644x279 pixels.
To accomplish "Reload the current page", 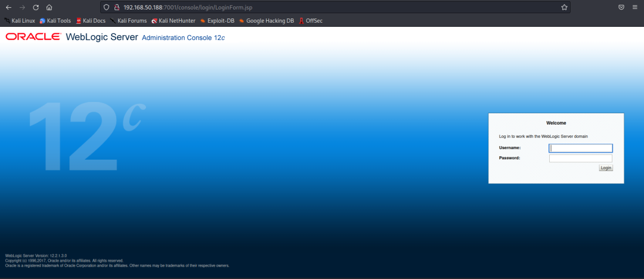I will [x=36, y=7].
